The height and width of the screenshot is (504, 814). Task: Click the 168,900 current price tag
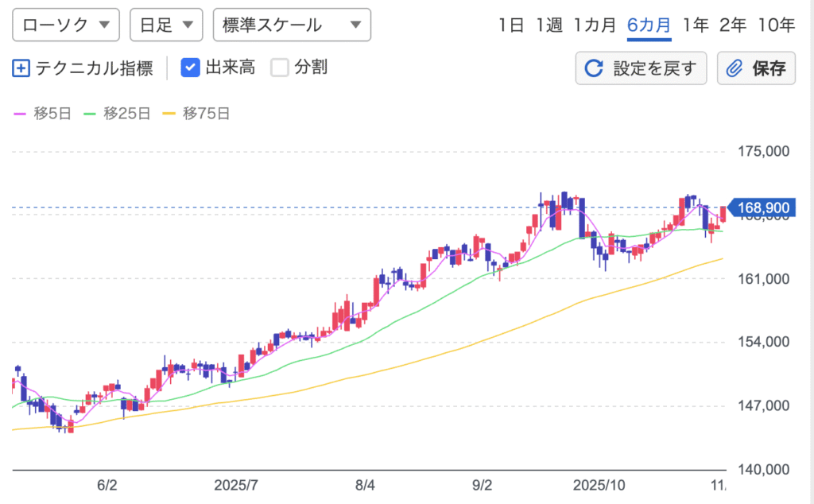pyautogui.click(x=762, y=208)
